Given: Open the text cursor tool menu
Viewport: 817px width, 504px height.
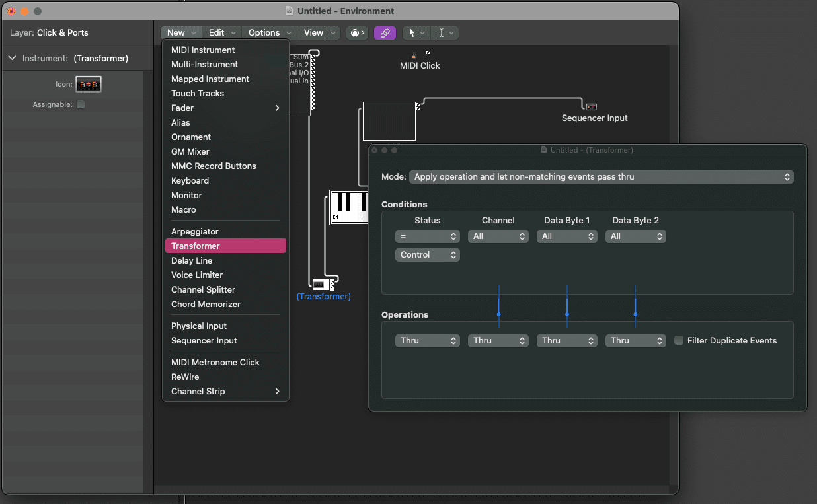Looking at the screenshot, I should (446, 32).
